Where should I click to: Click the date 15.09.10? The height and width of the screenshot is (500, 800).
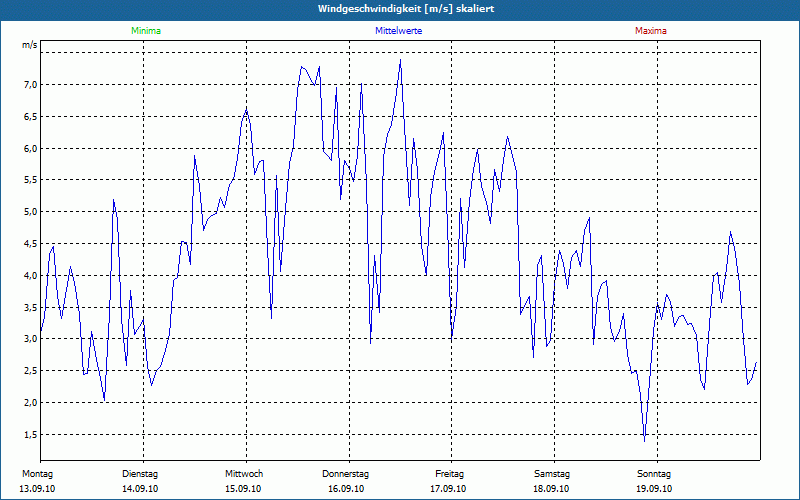(243, 489)
